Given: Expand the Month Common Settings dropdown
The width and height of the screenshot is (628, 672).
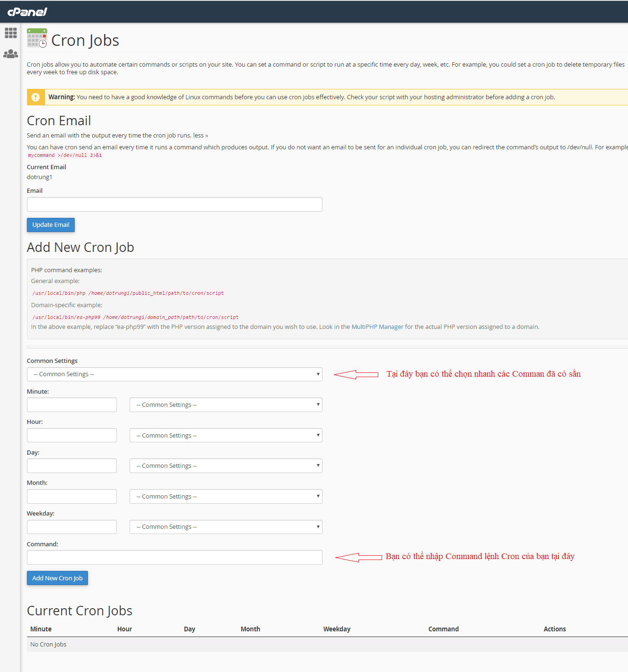Looking at the screenshot, I should [x=226, y=497].
